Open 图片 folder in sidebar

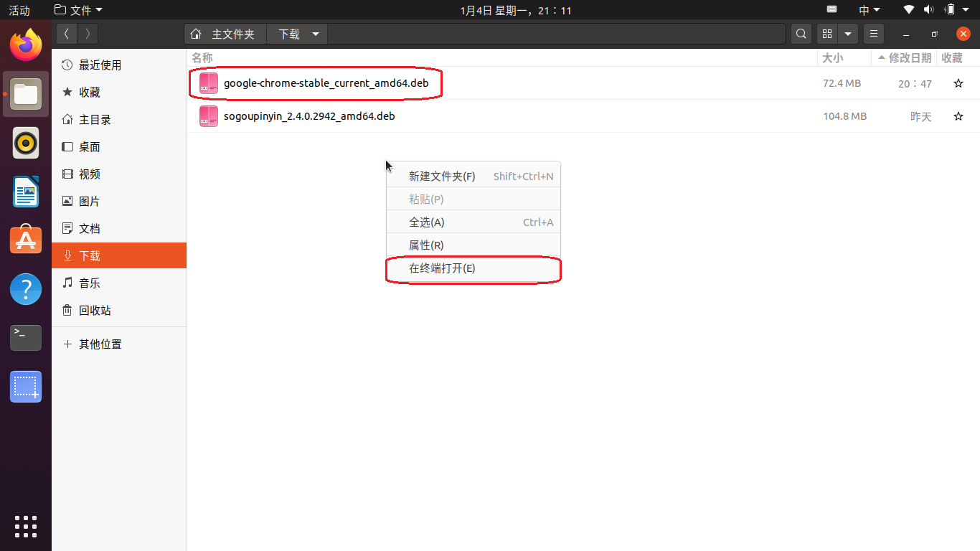click(x=119, y=201)
